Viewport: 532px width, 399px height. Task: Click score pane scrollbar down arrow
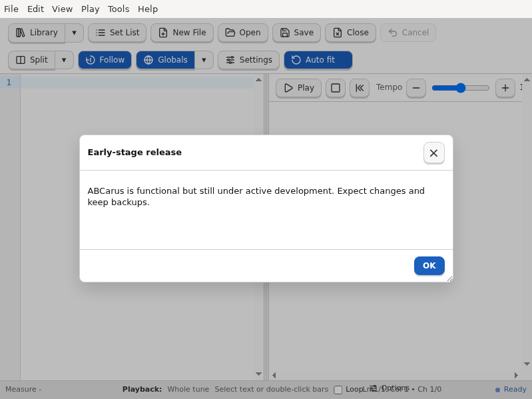[527, 364]
